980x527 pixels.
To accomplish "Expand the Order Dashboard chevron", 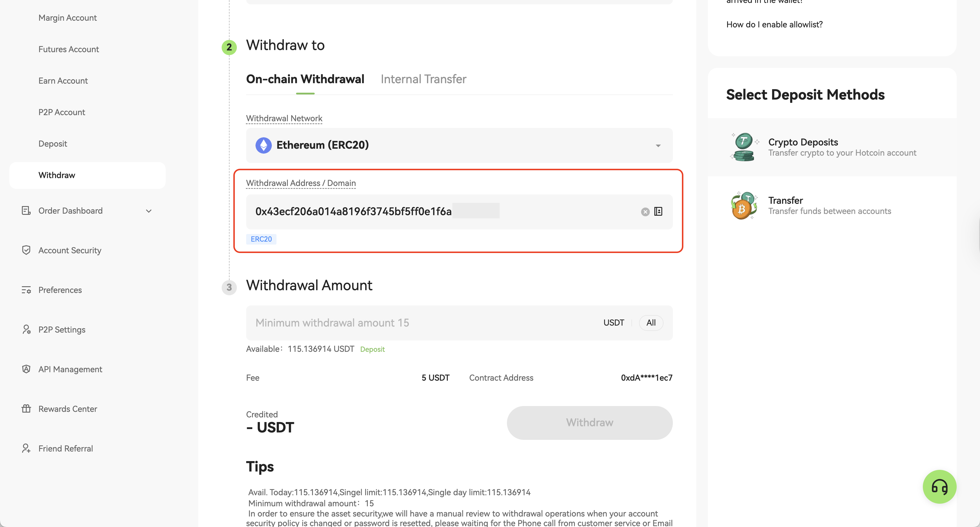I will point(149,211).
